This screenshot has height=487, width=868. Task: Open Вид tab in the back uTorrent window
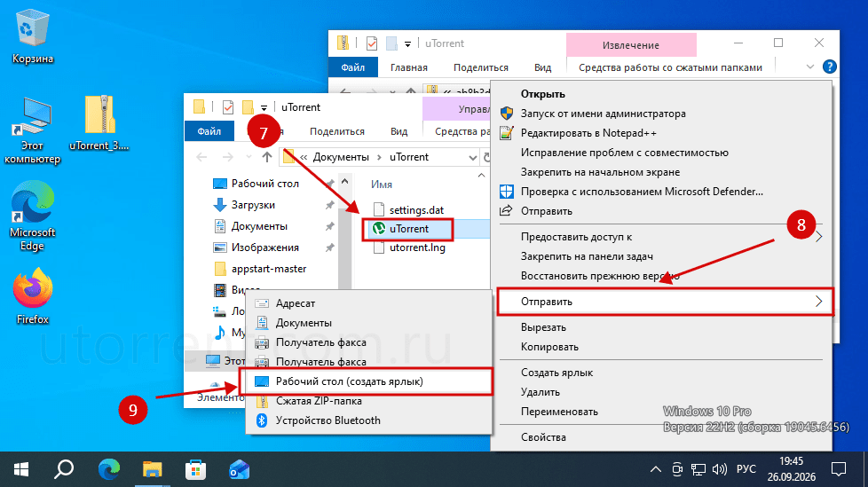pos(542,67)
